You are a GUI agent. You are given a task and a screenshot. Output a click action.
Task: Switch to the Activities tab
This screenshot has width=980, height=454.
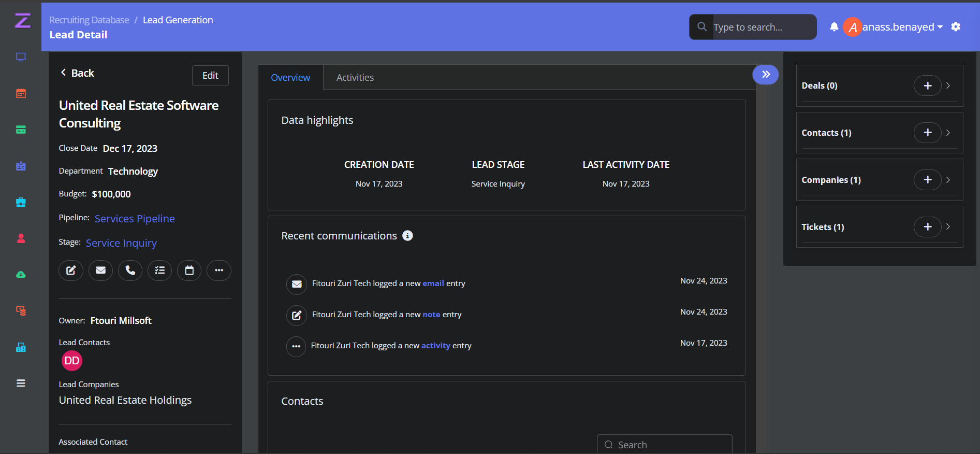(355, 78)
